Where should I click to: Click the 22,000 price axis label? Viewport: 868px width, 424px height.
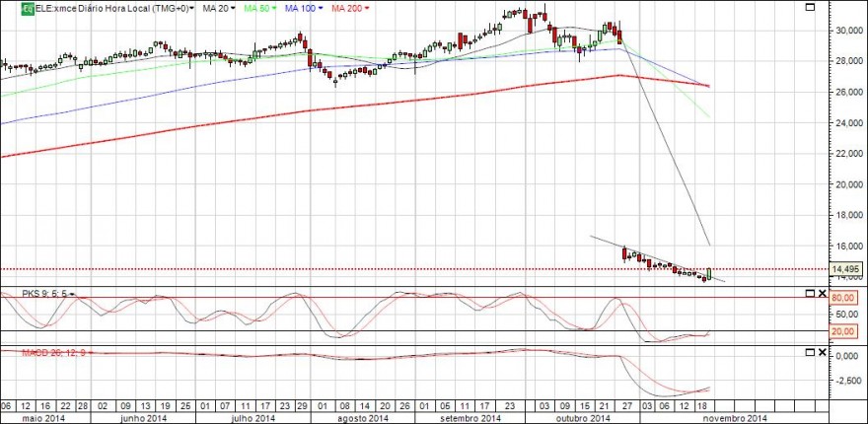coord(850,153)
